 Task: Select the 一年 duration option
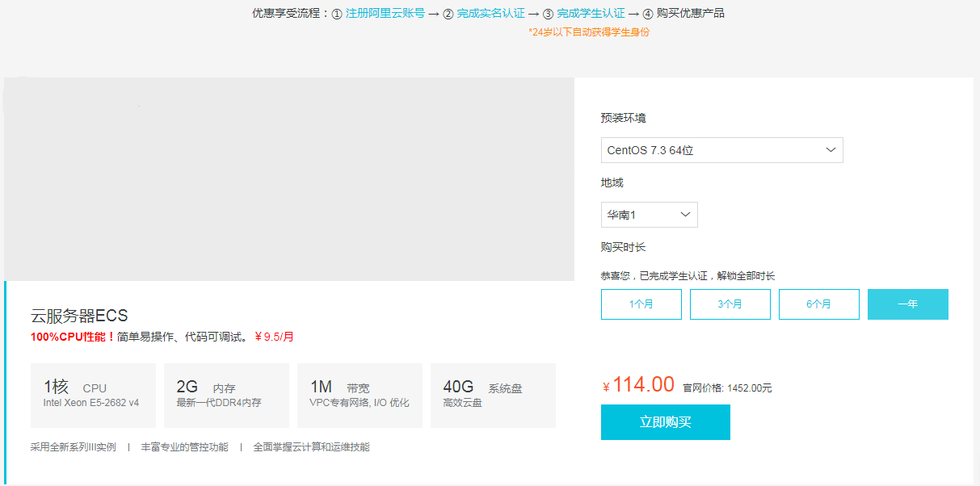908,304
